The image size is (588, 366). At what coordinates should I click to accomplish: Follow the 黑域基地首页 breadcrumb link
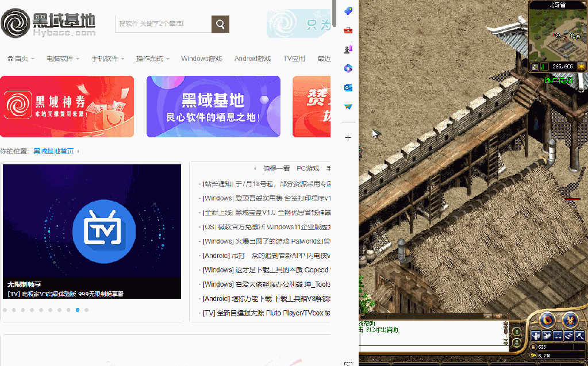coord(53,151)
